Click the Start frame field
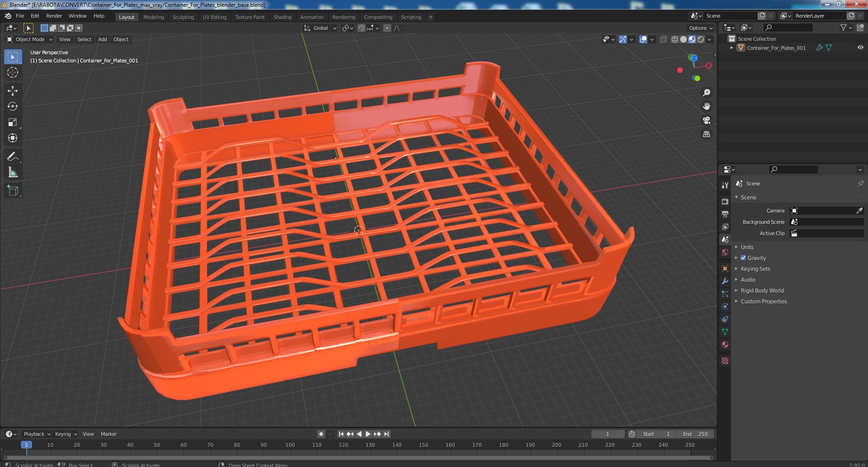868x467 pixels. [656, 434]
